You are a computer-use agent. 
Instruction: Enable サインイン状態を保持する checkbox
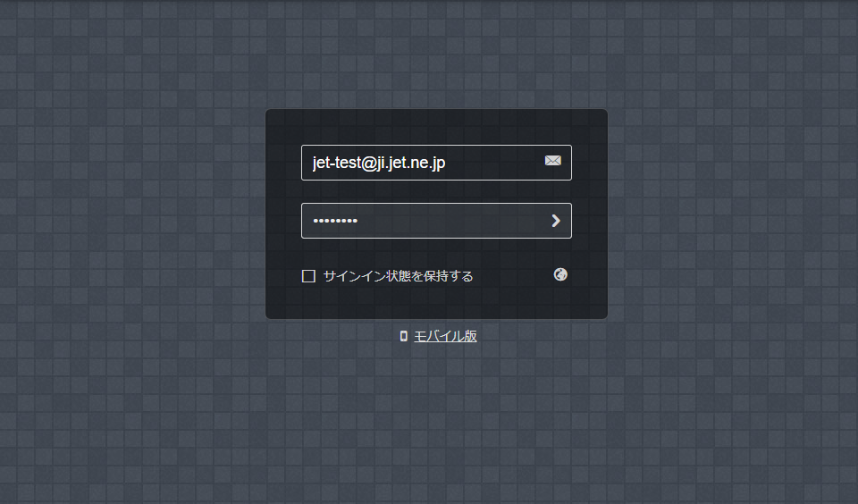pyautogui.click(x=308, y=276)
